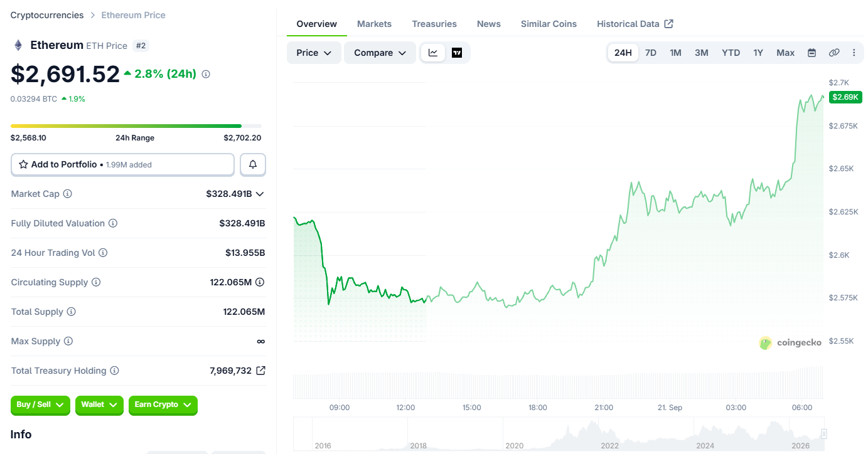This screenshot has width=868, height=454.
Task: Select the 1M chart range
Action: [675, 53]
